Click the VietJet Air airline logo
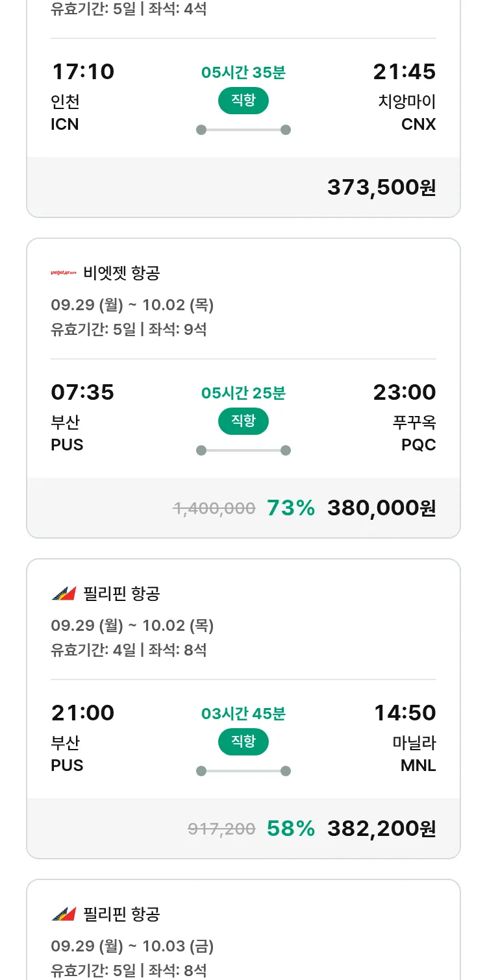This screenshot has height=980, width=487. (64, 273)
